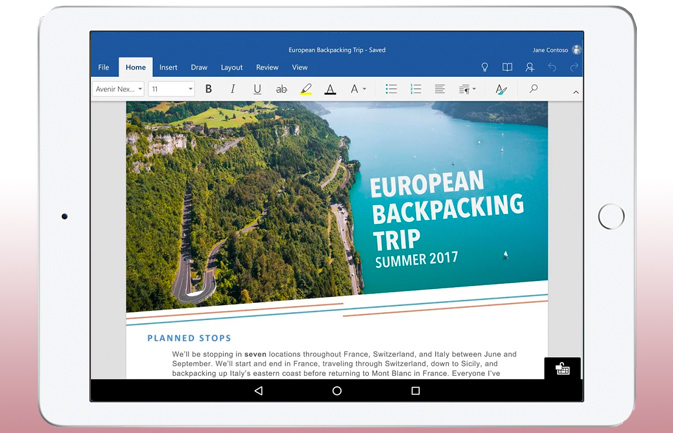This screenshot has height=433, width=673.
Task: Open the Draw tab
Action: (199, 67)
